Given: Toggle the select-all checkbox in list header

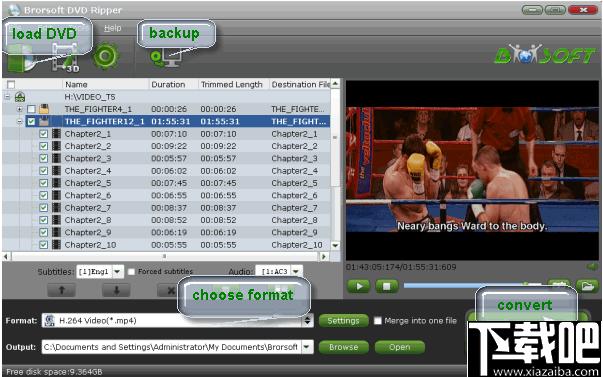Looking at the screenshot, I should click(x=11, y=85).
